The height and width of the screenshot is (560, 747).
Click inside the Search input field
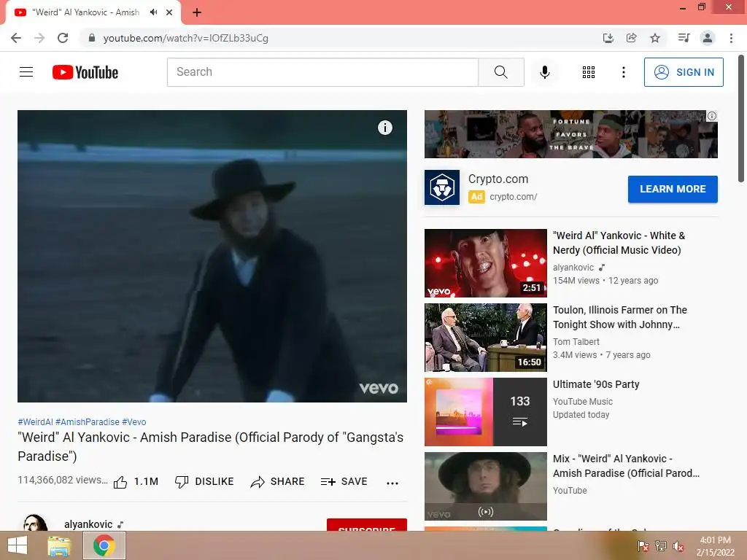click(322, 72)
